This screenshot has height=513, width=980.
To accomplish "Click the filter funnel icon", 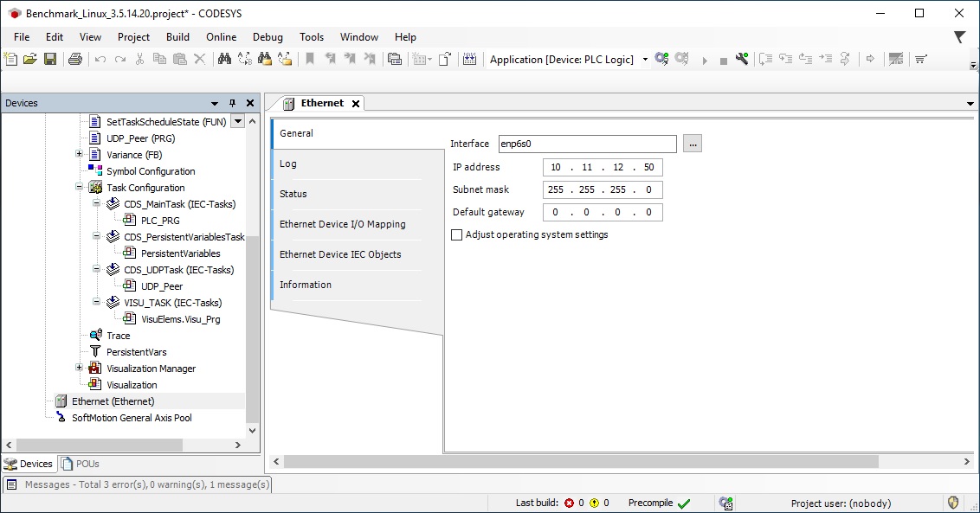I will point(960,37).
